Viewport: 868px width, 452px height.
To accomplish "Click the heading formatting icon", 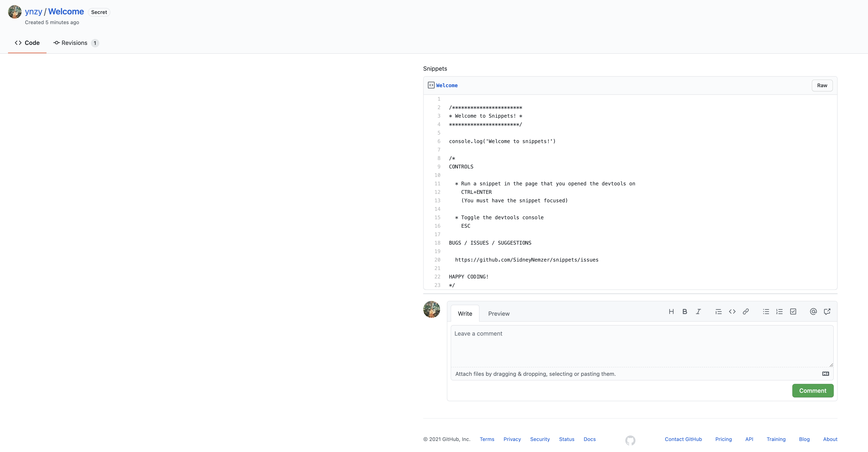I will click(671, 312).
